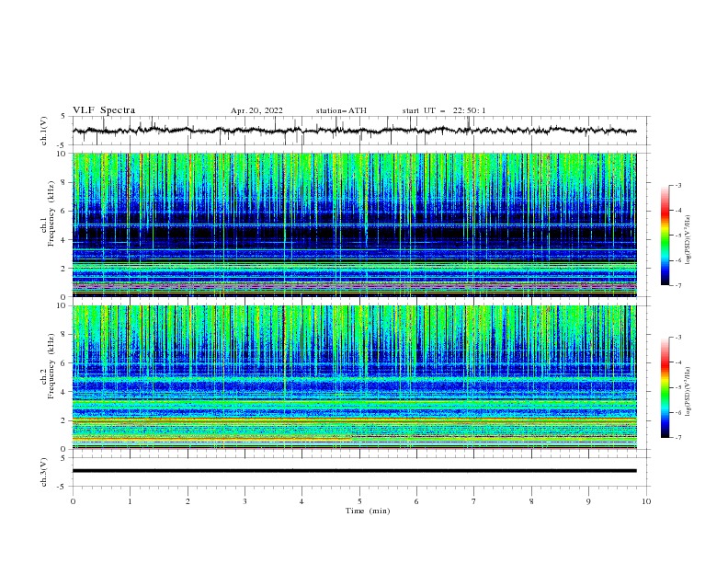The height and width of the screenshot is (563, 728).
Task: Click the ch.2 "Frequency (kHz)" axis label
Action: 51,366
